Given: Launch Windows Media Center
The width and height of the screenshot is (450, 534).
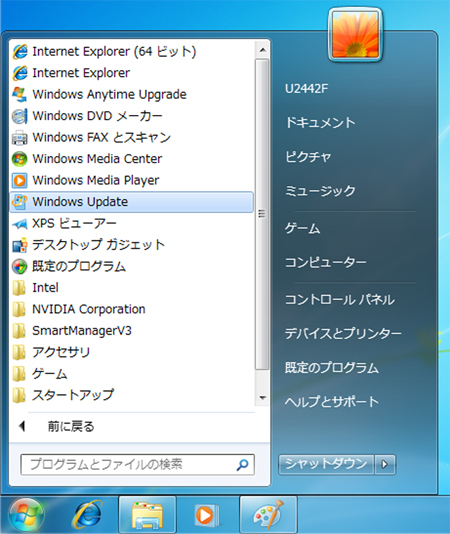Looking at the screenshot, I should (131, 159).
